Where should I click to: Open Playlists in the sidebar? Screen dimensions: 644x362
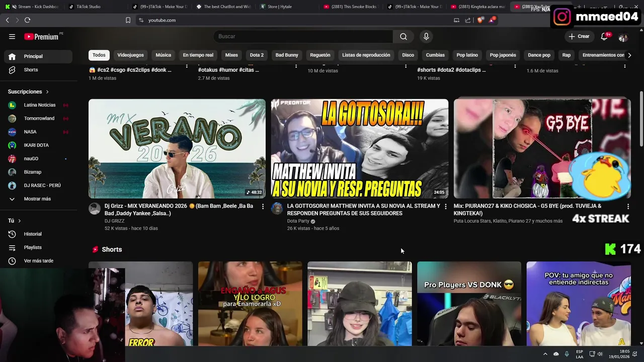(x=38, y=247)
